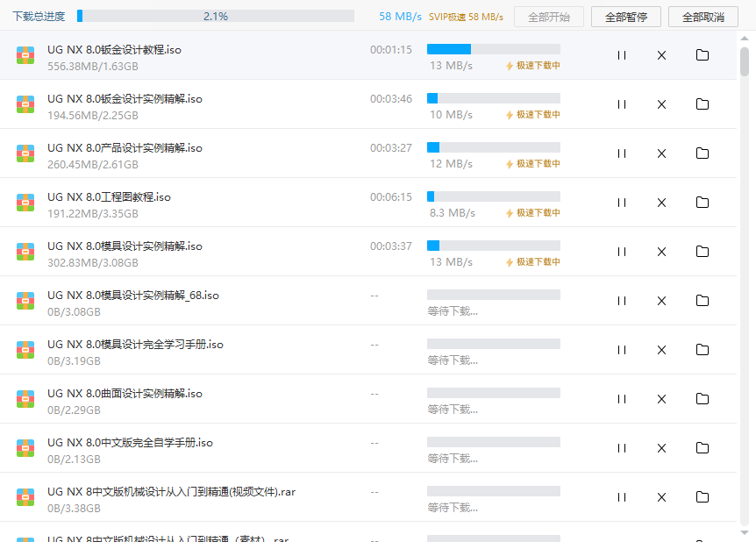Viewport: 756px width, 549px height.
Task: Pause queued download 从入门到精通(视频文件).rar
Action: click(622, 498)
